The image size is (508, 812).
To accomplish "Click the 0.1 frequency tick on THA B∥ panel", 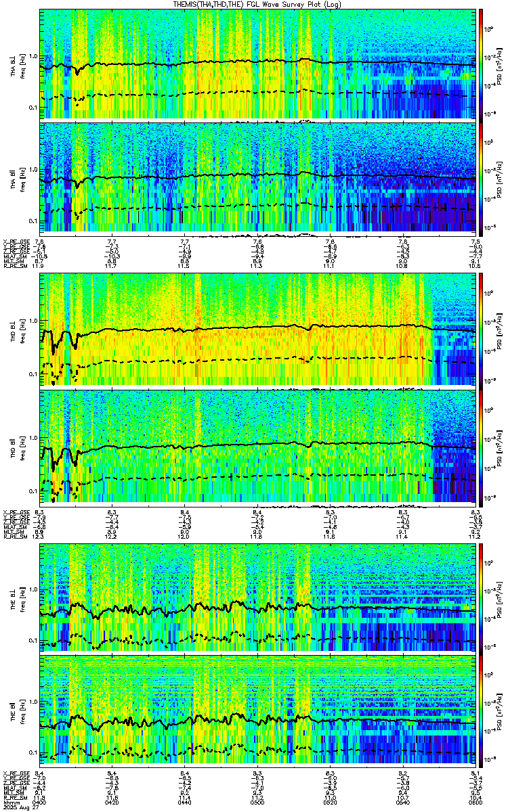I will [32, 221].
